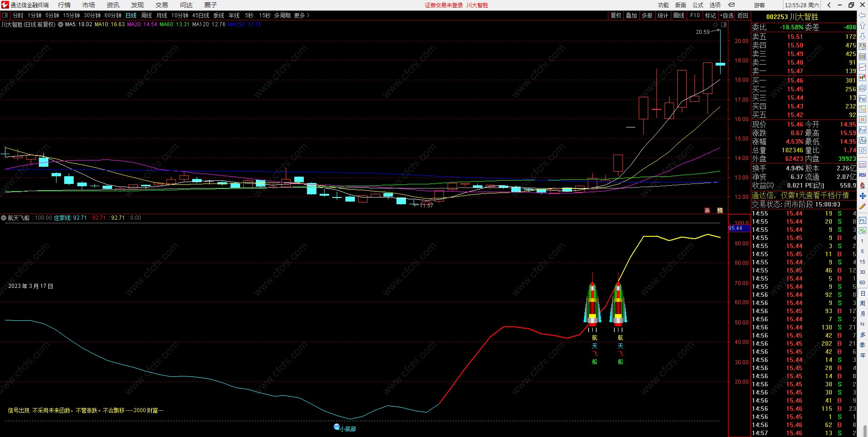Open the 多周期 multi-period option
This screenshot has width=868, height=437.
pos(282,15)
